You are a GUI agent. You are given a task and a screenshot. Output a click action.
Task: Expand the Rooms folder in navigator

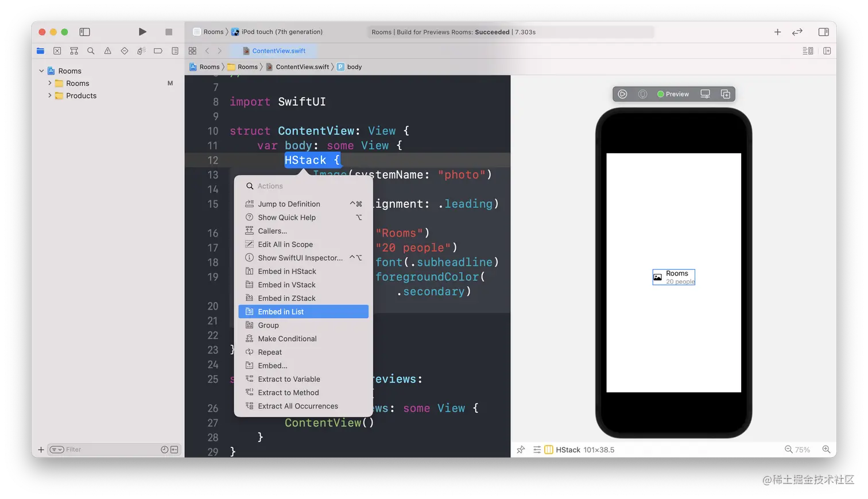[x=50, y=83]
